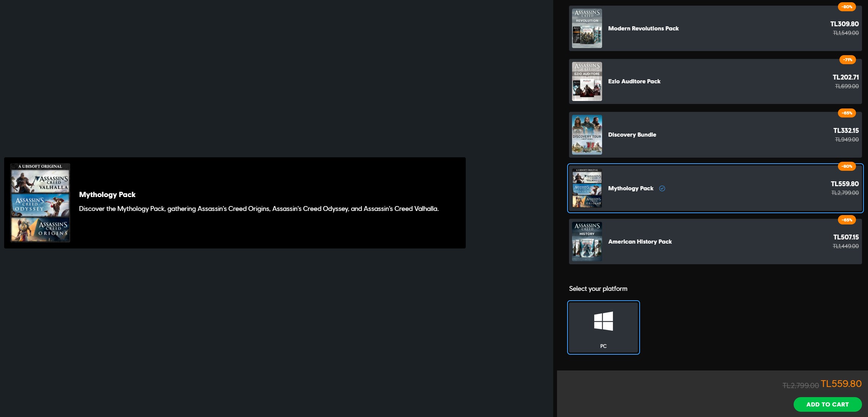Click the Mythology Pack thumbnail in the edition list
The height and width of the screenshot is (417, 868).
pos(587,188)
